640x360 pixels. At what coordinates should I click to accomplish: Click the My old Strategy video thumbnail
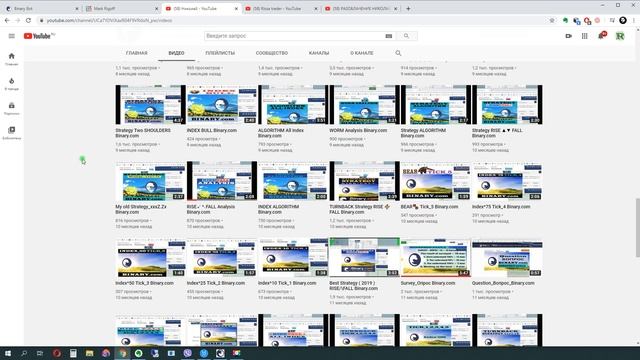pyautogui.click(x=150, y=181)
